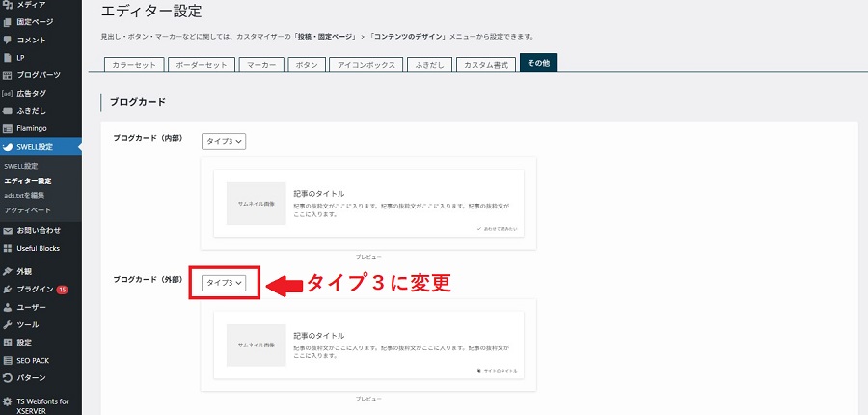This screenshot has width=868, height=415.
Task: Open アクティベート submenu link
Action: click(27, 210)
